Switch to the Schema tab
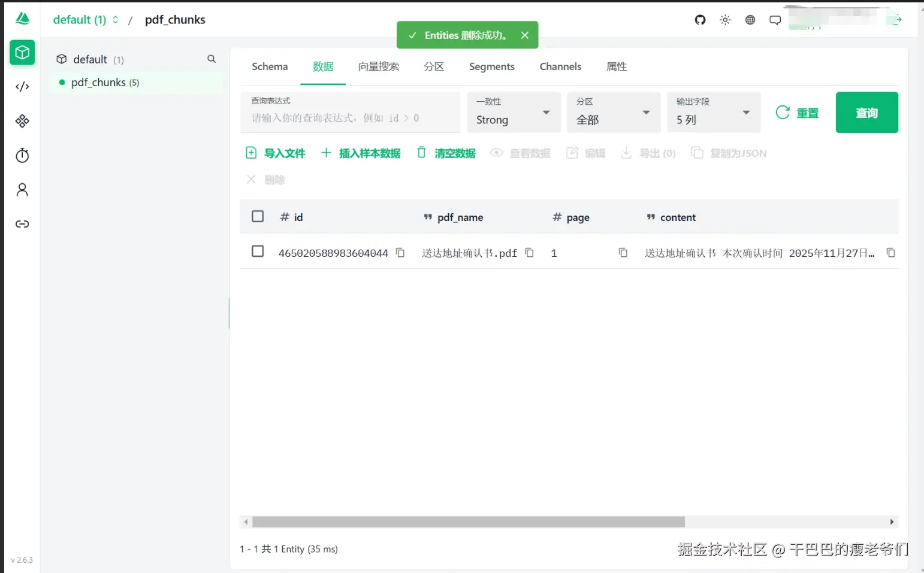This screenshot has height=573, width=924. coord(270,66)
